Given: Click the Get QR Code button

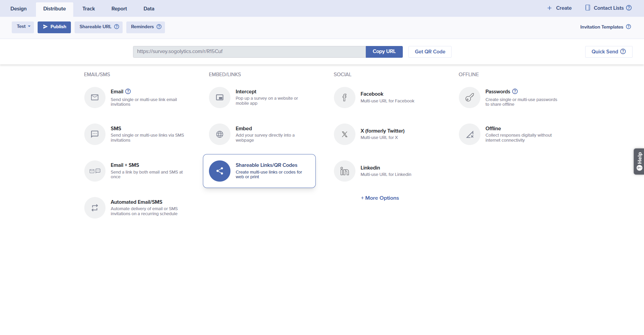Looking at the screenshot, I should (x=430, y=52).
